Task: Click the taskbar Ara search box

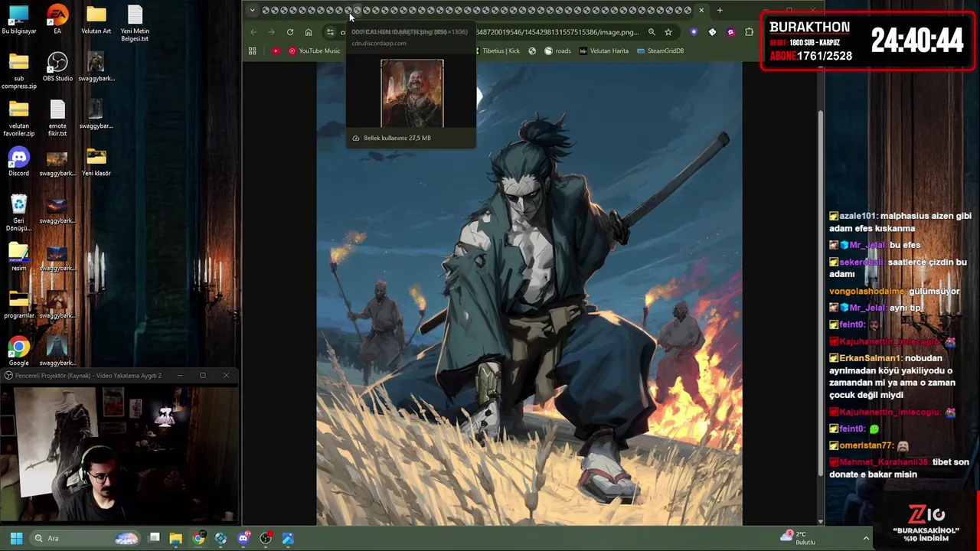Action: (x=85, y=538)
